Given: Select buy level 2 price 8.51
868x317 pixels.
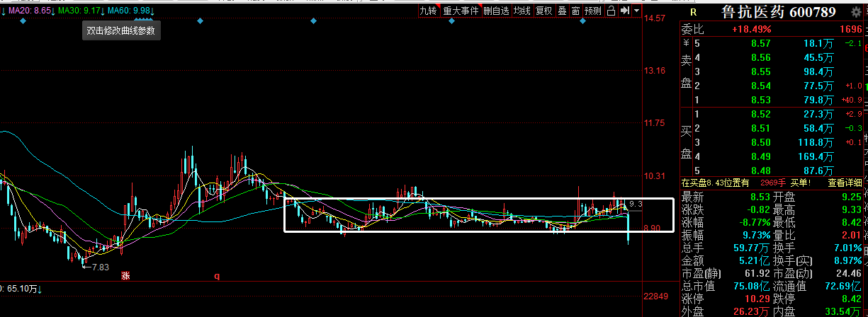Looking at the screenshot, I should [x=760, y=129].
